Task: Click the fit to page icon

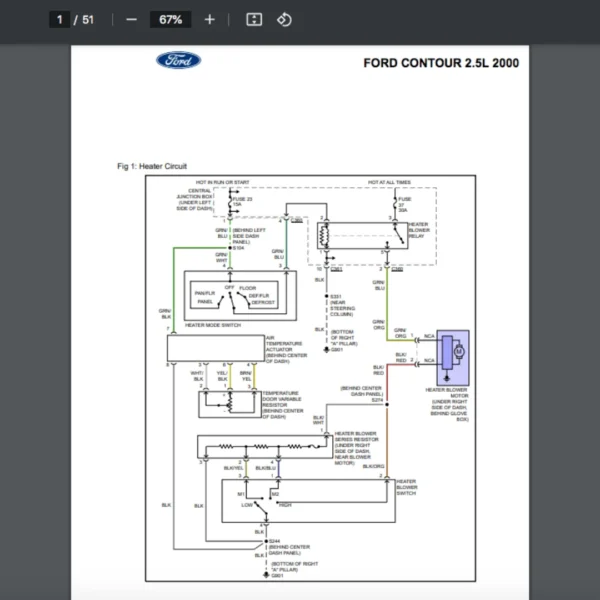Action: 254,20
